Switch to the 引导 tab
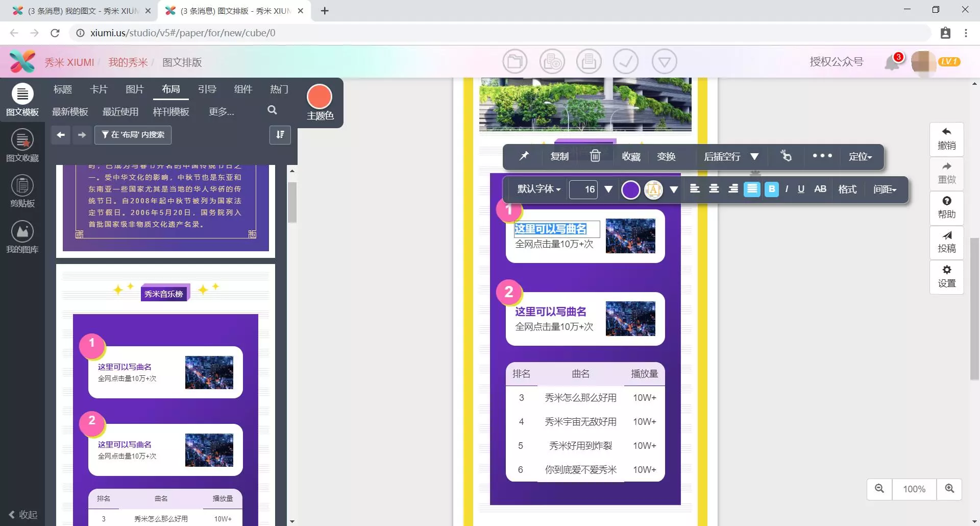The width and height of the screenshot is (980, 526). pos(207,89)
